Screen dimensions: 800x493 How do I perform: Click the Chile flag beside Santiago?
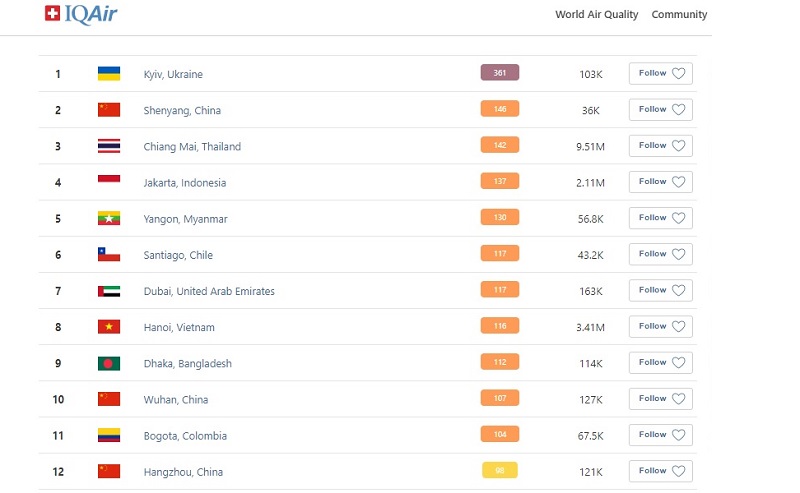[x=109, y=254]
